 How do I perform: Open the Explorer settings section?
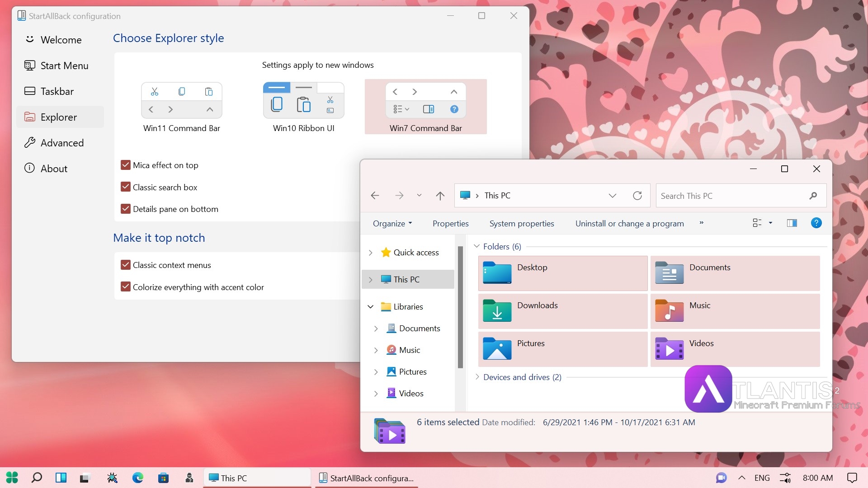click(x=60, y=117)
